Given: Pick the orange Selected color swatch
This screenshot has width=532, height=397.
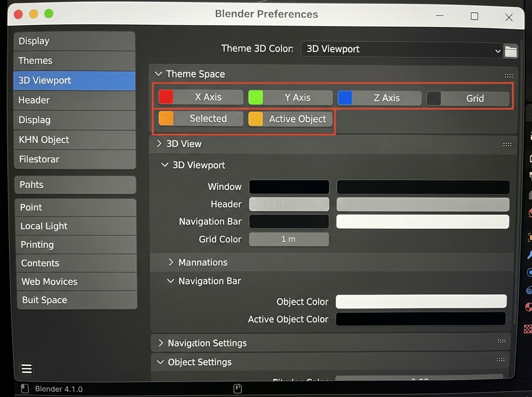Looking at the screenshot, I should pyautogui.click(x=166, y=118).
